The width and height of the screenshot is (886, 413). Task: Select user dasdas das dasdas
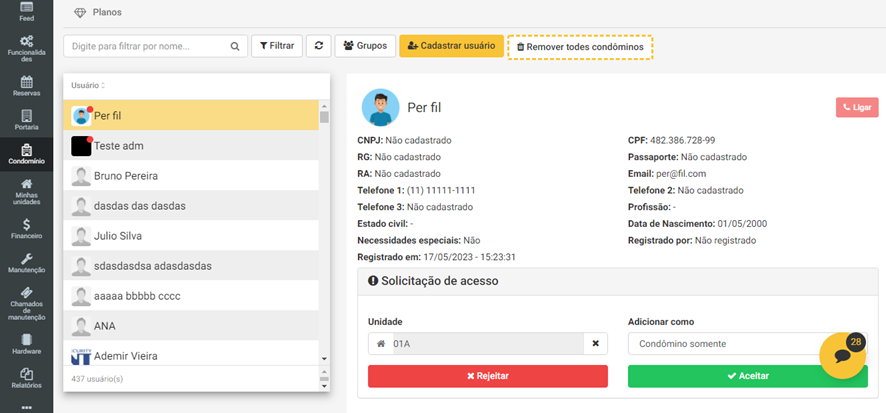[x=191, y=206]
